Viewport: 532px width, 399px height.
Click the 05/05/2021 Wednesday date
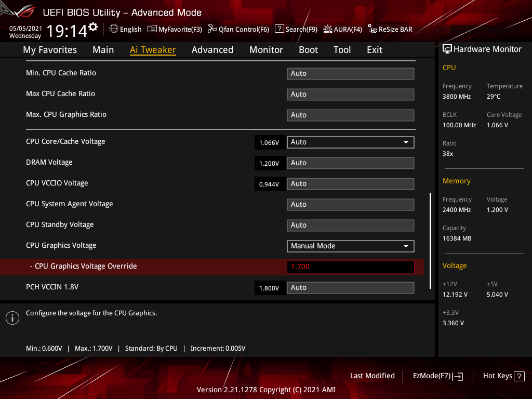point(25,32)
